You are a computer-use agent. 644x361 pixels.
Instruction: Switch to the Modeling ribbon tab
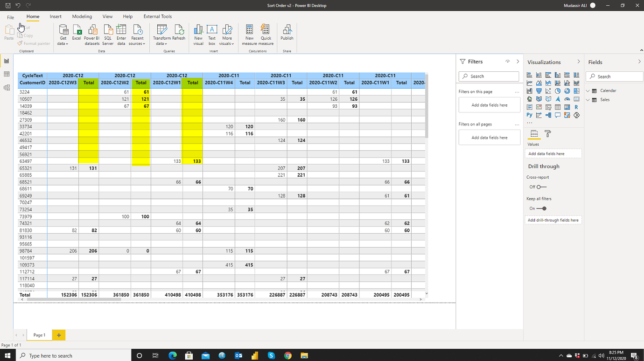click(x=82, y=16)
